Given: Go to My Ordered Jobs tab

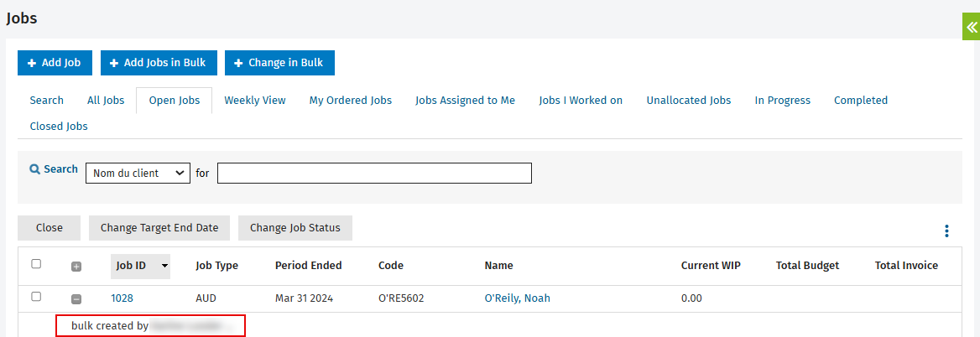Looking at the screenshot, I should pos(351,101).
